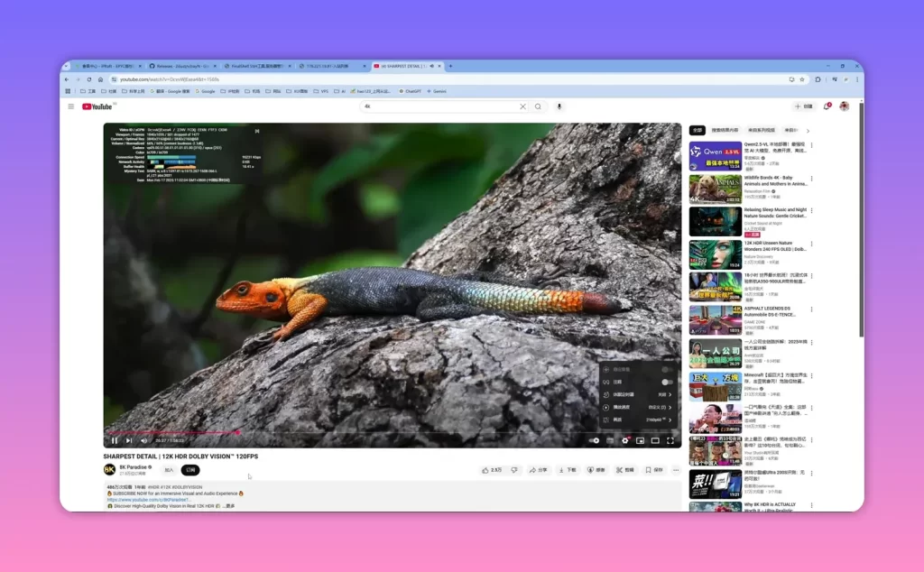Screen dimensions: 924x572
Task: Open the notifications bell
Action: [x=827, y=106]
